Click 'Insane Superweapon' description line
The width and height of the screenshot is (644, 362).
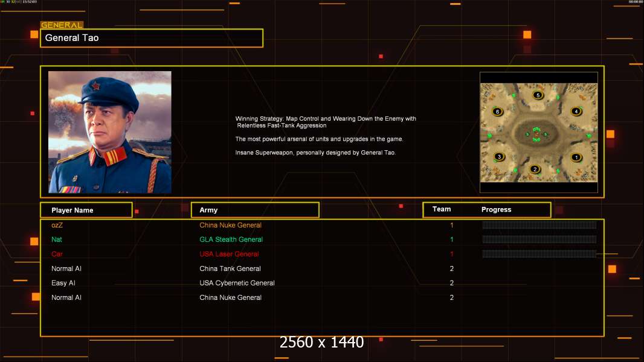click(x=315, y=153)
